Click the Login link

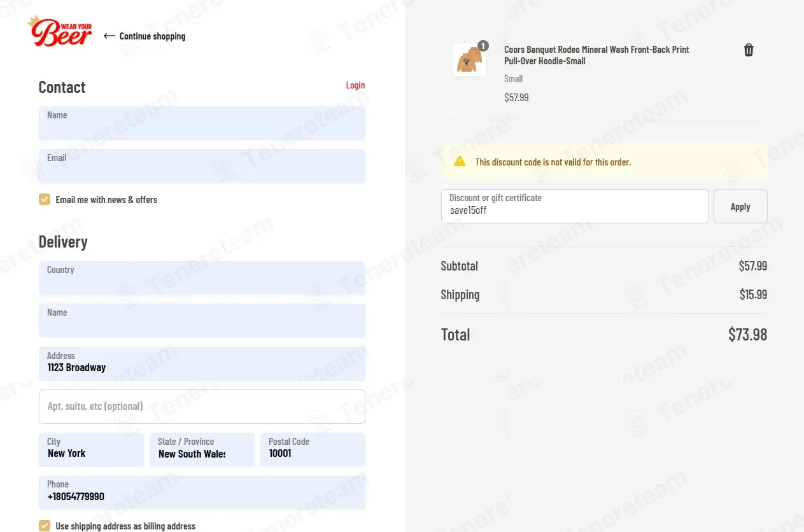click(x=355, y=85)
